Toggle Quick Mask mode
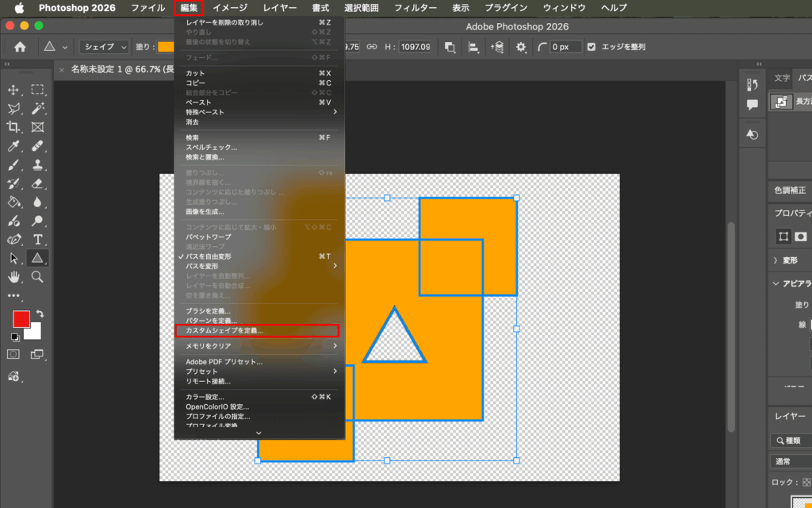The width and height of the screenshot is (812, 508). pos(13,355)
